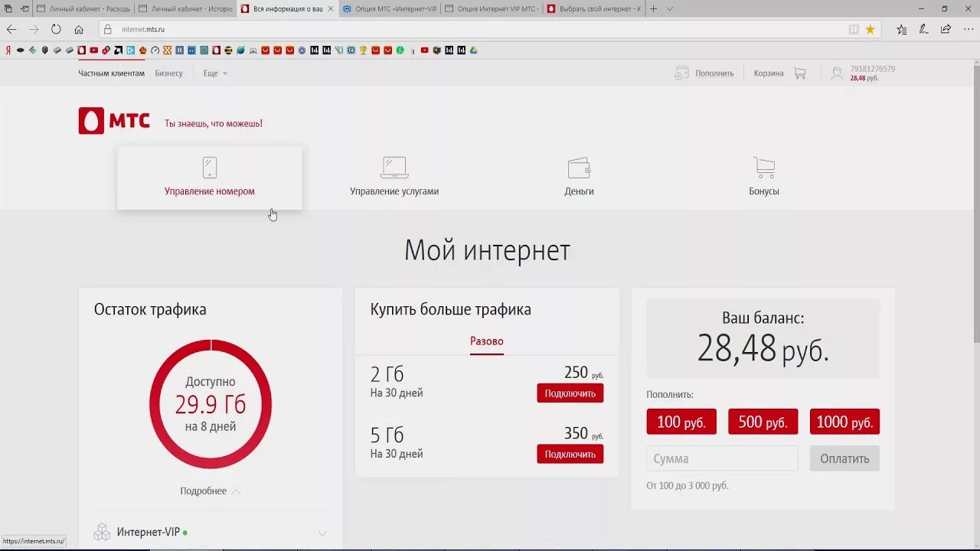The width and height of the screenshot is (980, 551).
Task: Click Подключить for 5 Гб package
Action: click(570, 454)
